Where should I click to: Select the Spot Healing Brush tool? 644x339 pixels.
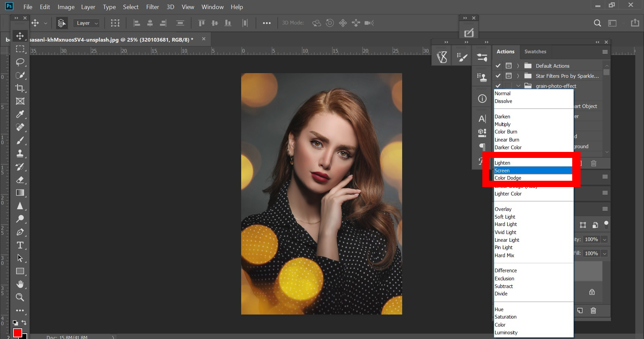point(20,127)
